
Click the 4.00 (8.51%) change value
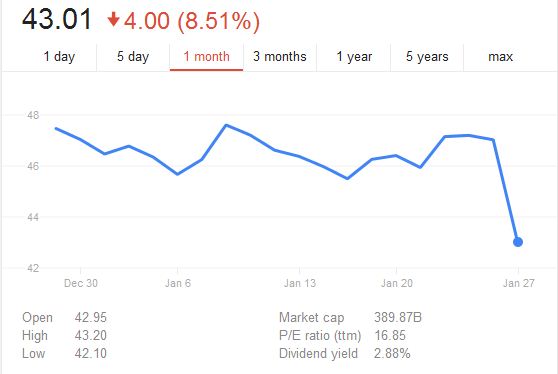192,21
